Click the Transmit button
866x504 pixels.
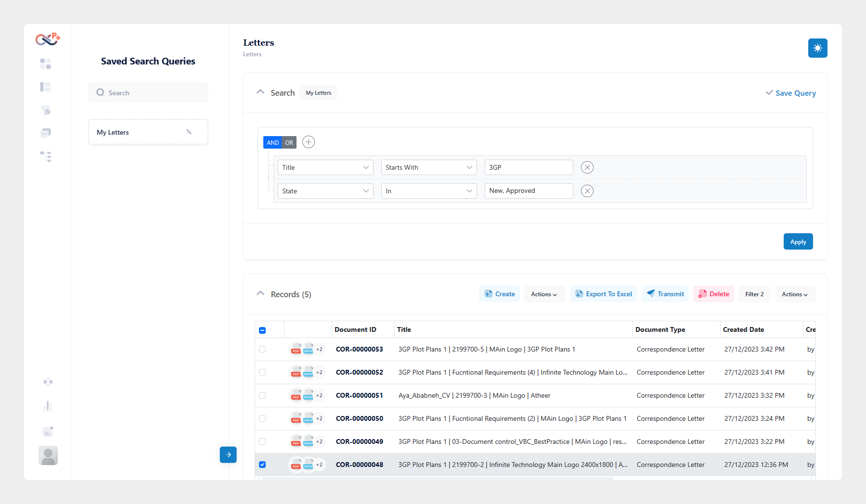(665, 294)
